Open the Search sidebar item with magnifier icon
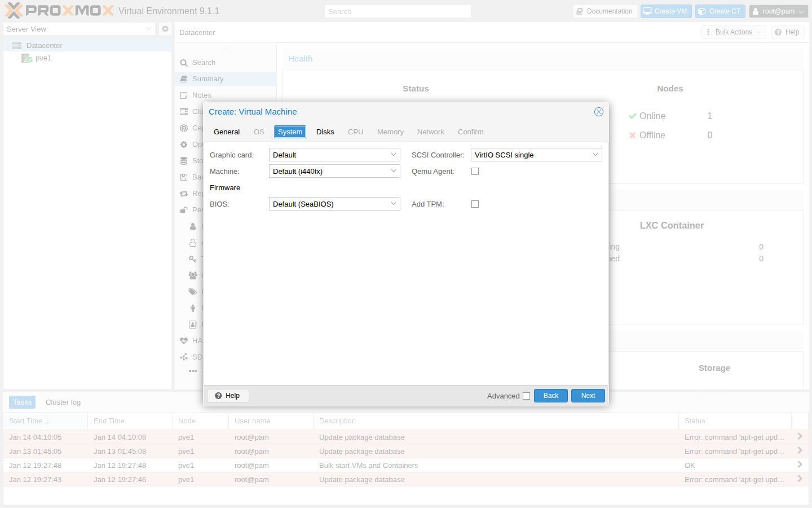Image resolution: width=812 pixels, height=508 pixels. [x=184, y=62]
